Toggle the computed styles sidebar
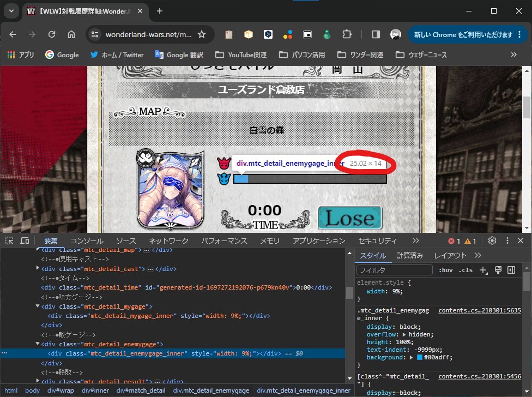The image size is (532, 397). [x=511, y=270]
